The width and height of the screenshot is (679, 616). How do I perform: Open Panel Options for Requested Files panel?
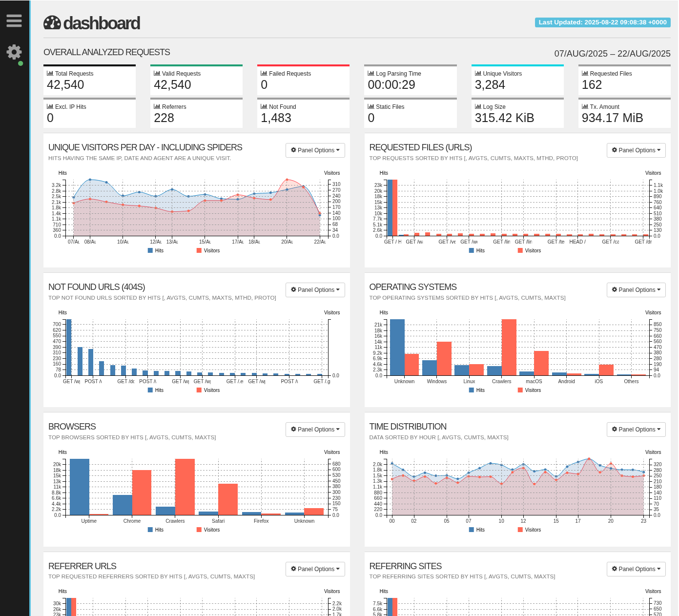point(636,150)
